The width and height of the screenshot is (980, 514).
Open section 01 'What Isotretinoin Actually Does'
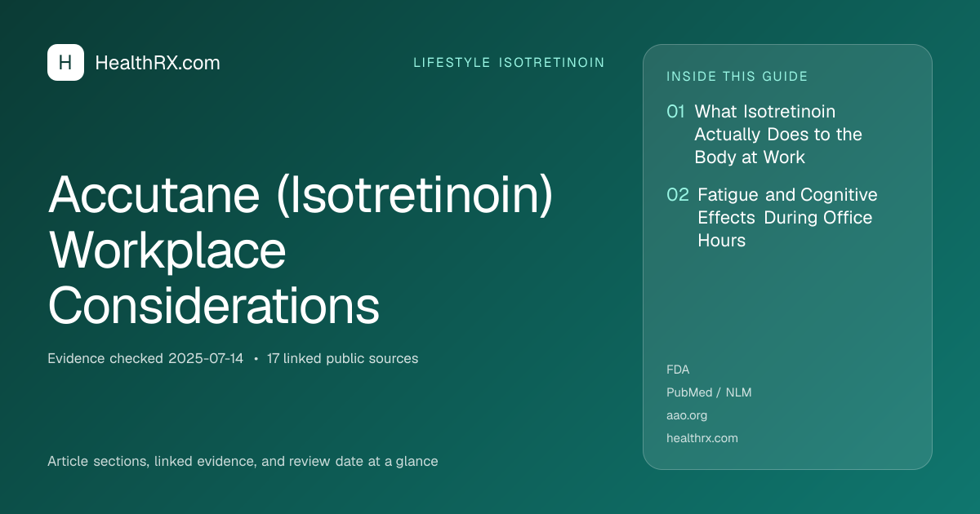[778, 134]
